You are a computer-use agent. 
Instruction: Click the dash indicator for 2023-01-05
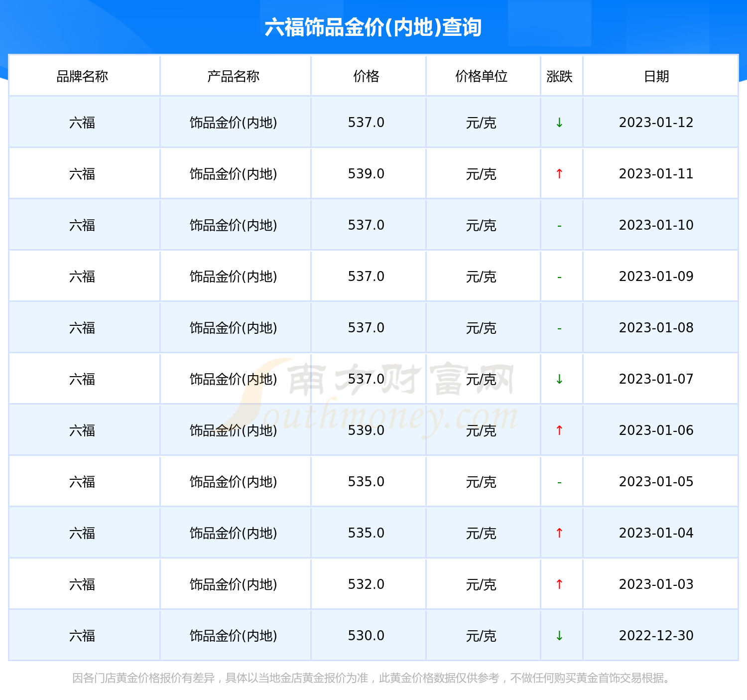(559, 483)
